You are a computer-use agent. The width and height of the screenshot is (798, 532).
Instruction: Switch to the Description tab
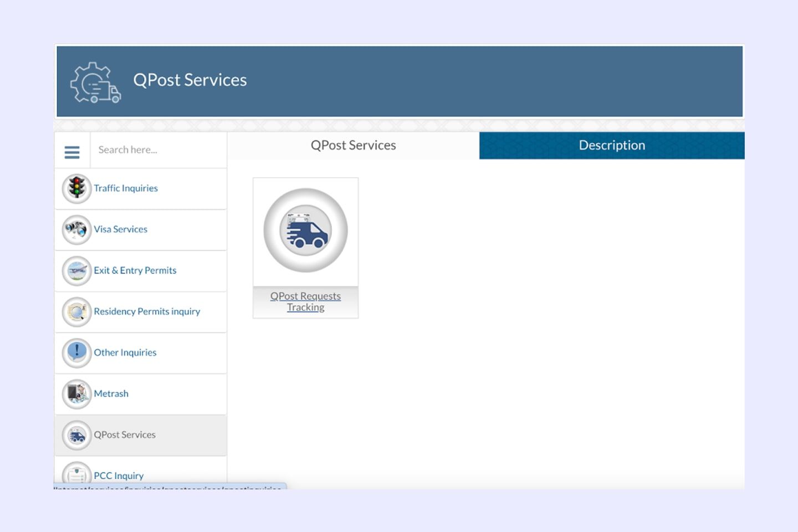coord(611,145)
